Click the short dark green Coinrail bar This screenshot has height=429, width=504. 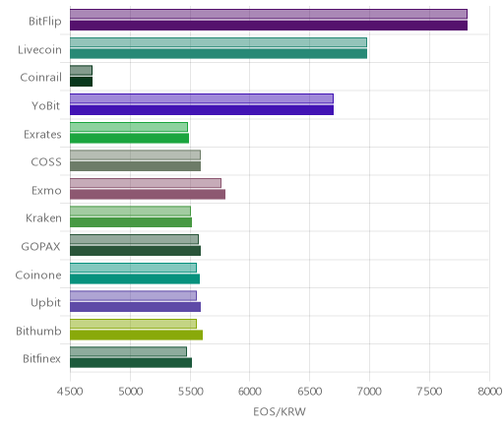[x=81, y=82]
